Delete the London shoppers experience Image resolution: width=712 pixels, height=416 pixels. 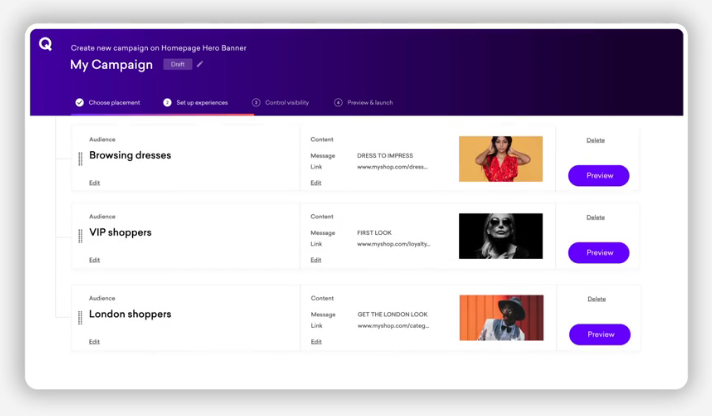(x=596, y=299)
